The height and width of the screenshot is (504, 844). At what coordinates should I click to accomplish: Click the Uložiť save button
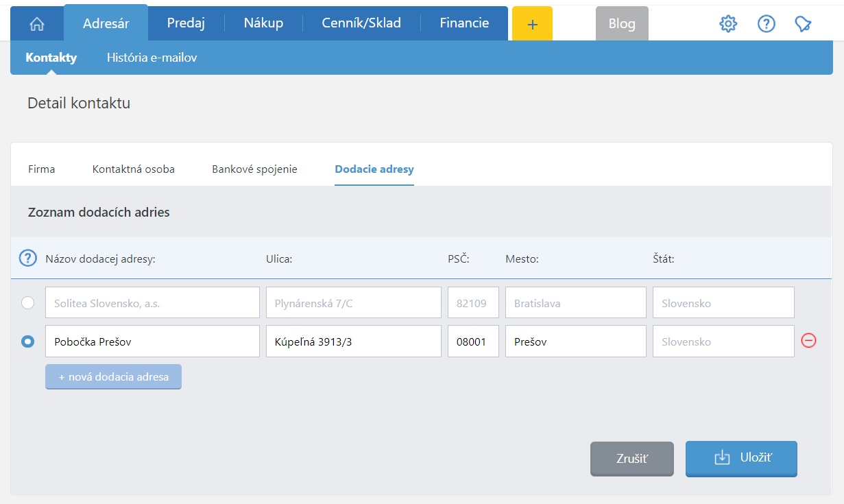741,458
